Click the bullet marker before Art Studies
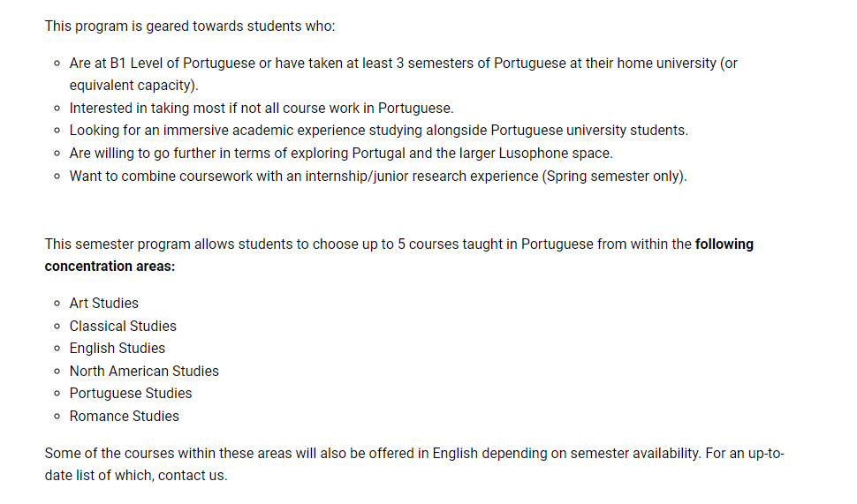This screenshot has height=504, width=857. (57, 304)
